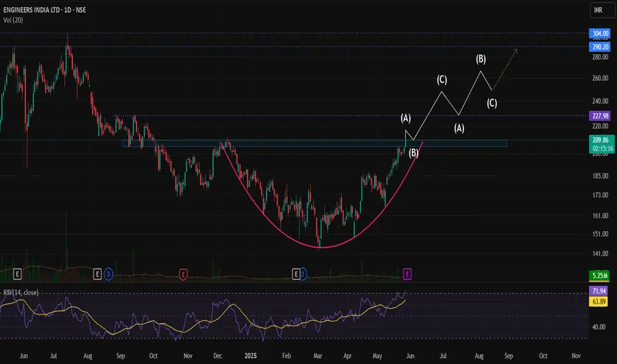This screenshot has height=364, width=617.
Task: Click the earnings E marker above February 2025
Action: [296, 274]
